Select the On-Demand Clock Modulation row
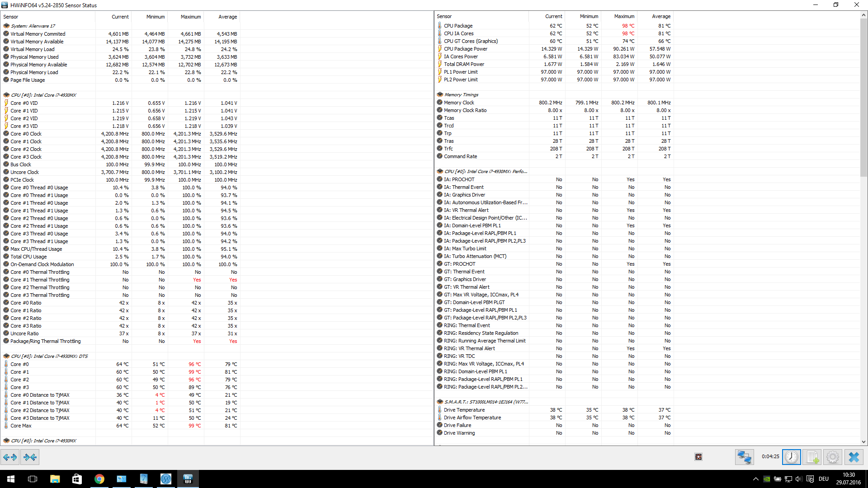 [x=120, y=264]
